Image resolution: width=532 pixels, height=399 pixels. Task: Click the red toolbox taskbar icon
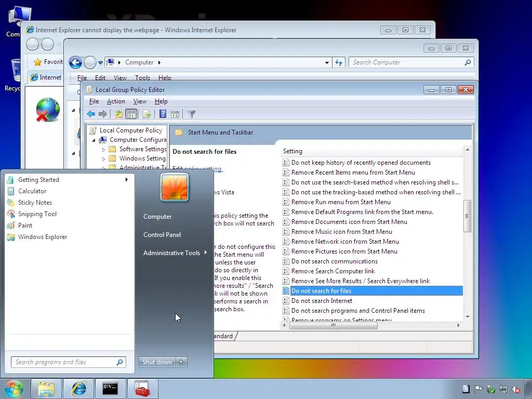[x=142, y=389]
